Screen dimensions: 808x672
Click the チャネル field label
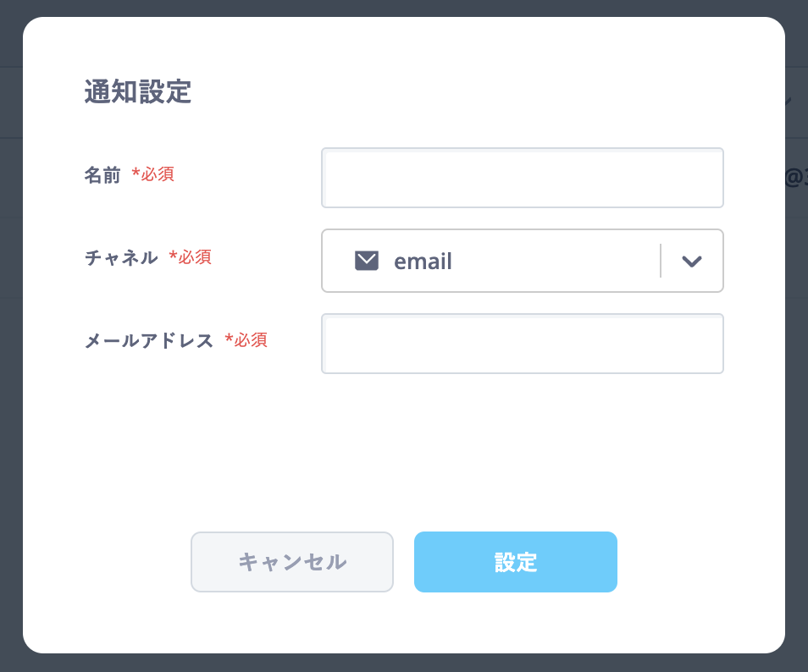121,257
